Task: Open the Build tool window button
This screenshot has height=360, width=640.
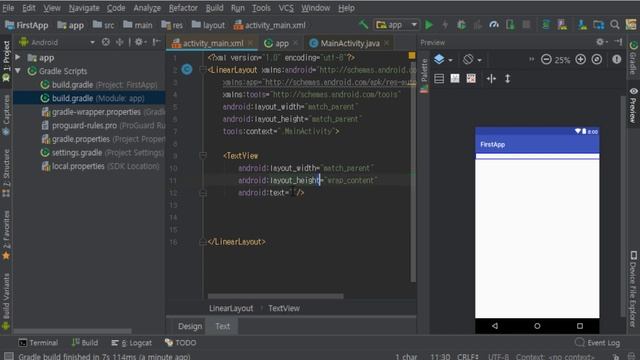Action: click(x=85, y=342)
